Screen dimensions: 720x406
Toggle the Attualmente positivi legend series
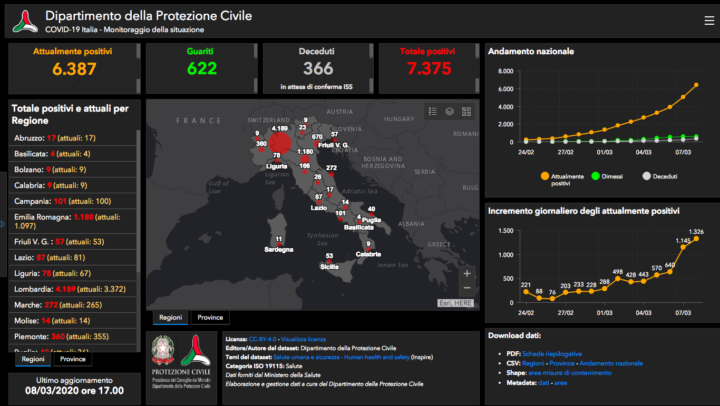point(562,179)
